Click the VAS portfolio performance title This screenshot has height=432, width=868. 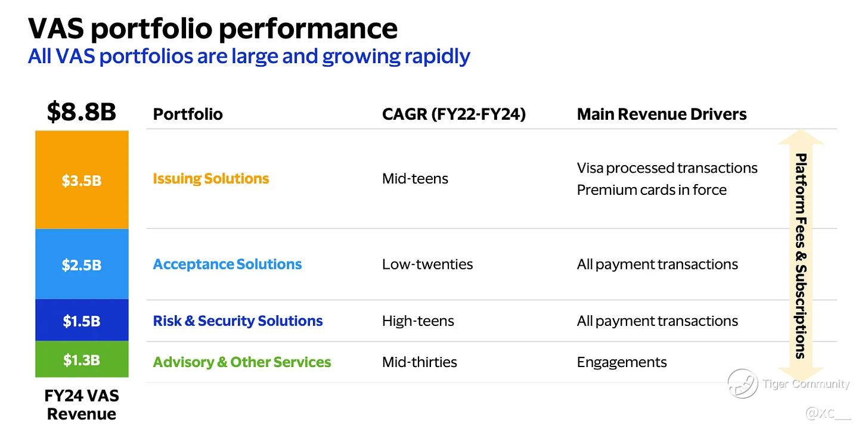point(213,27)
